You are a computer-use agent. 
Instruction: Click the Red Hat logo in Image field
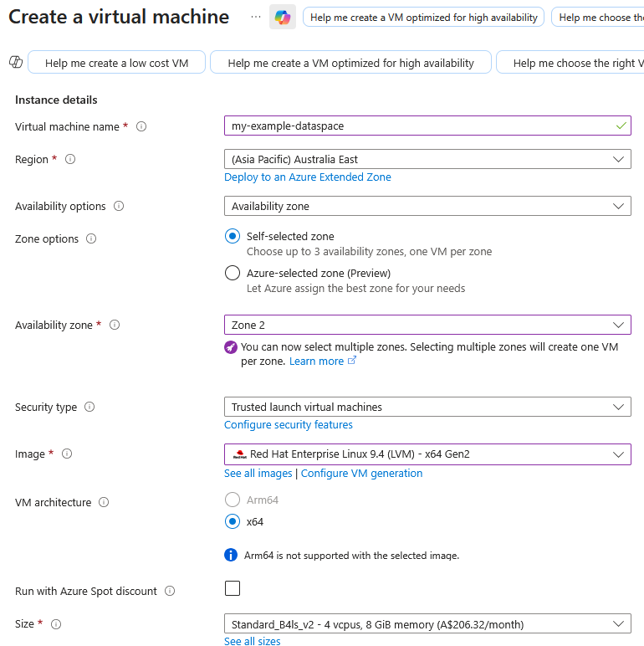click(x=240, y=454)
